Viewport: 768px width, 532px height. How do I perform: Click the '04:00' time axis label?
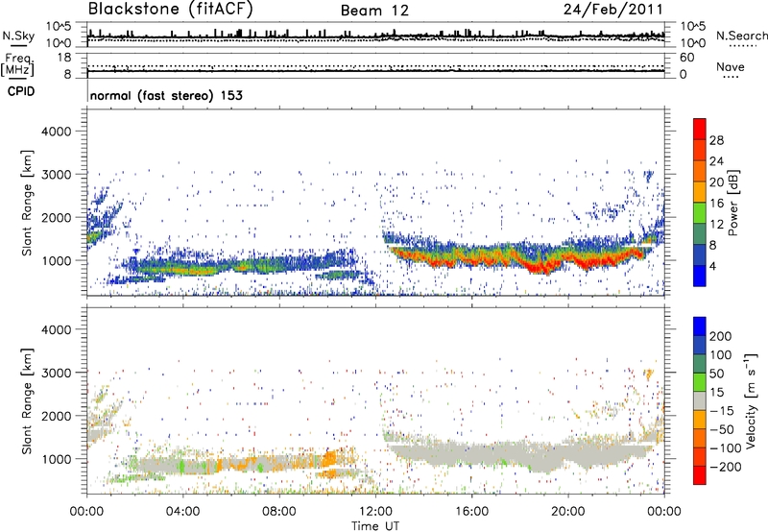click(182, 512)
